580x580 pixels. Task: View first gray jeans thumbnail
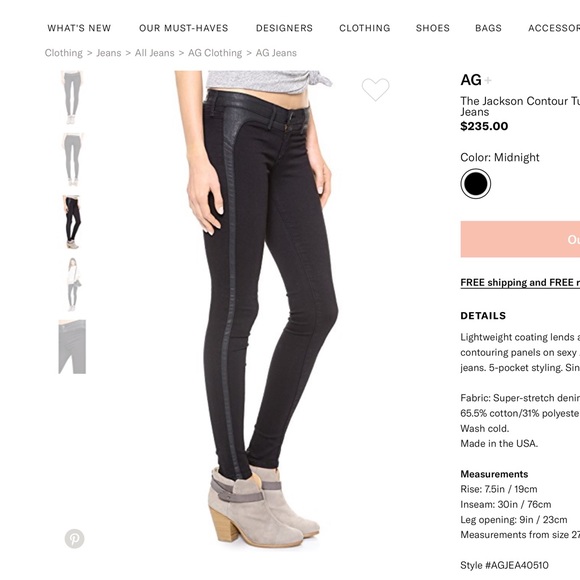(x=72, y=98)
